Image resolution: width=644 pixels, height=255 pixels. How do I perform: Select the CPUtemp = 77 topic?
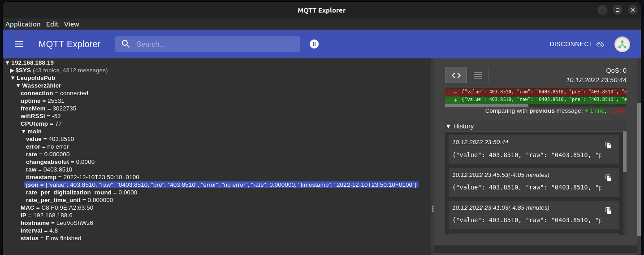(x=41, y=124)
